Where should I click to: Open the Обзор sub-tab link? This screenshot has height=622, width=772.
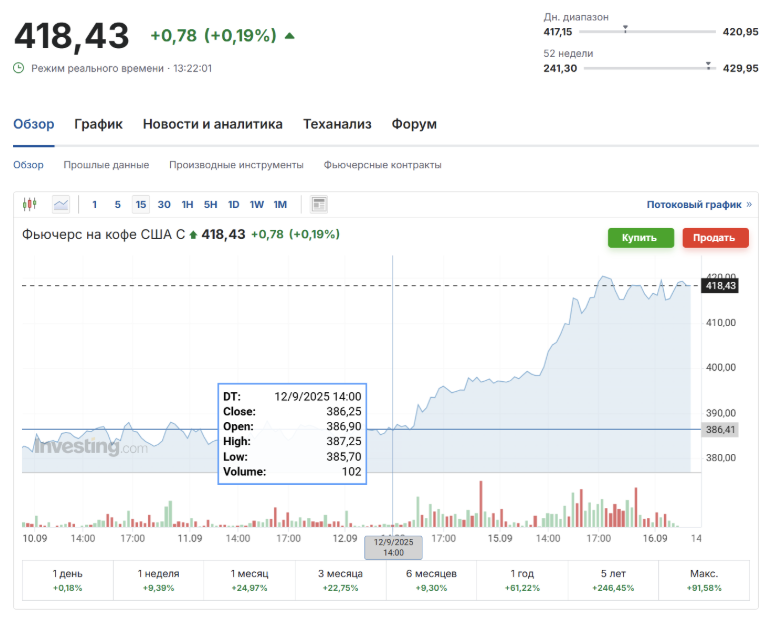28,165
